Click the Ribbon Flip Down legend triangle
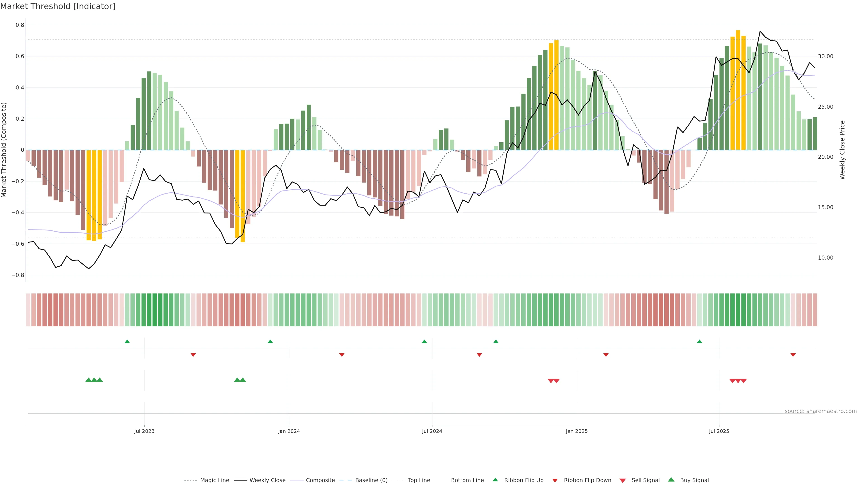 pyautogui.click(x=555, y=481)
